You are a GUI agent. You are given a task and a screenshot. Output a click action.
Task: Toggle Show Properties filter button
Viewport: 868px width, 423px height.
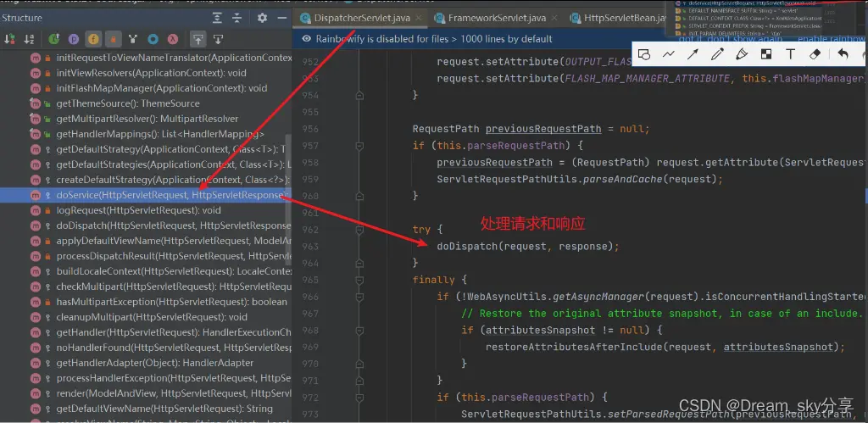[x=73, y=39]
